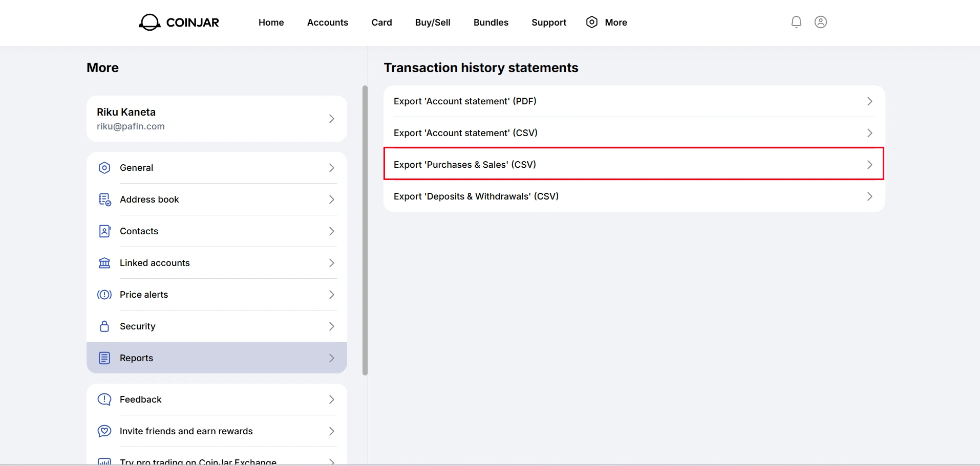Go to Home in top navigation

coord(271,23)
